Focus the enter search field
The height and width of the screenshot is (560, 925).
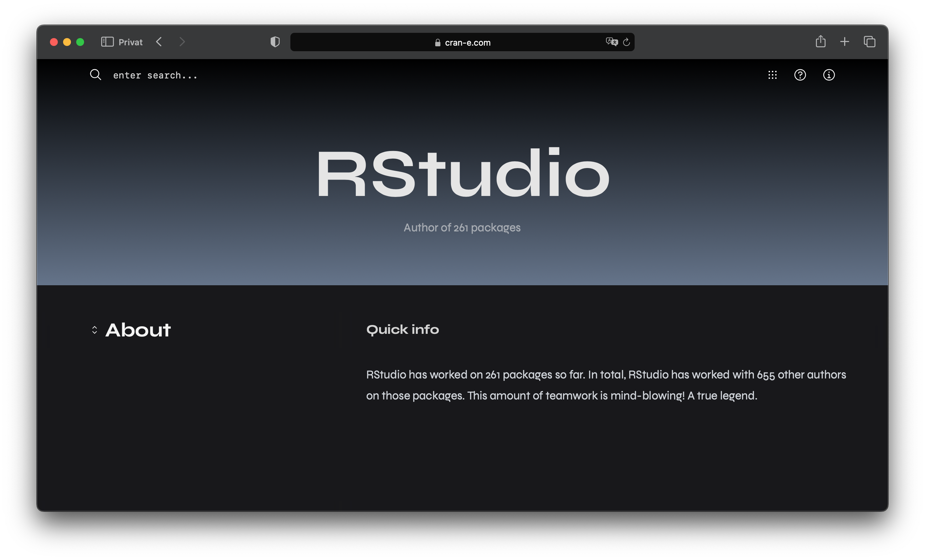pyautogui.click(x=155, y=75)
